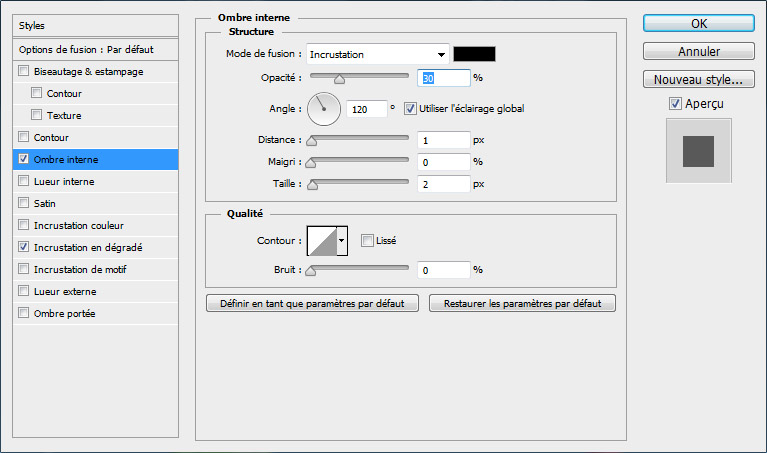The width and height of the screenshot is (767, 453).
Task: Enable the Ombre portée checkbox
Action: click(23, 313)
